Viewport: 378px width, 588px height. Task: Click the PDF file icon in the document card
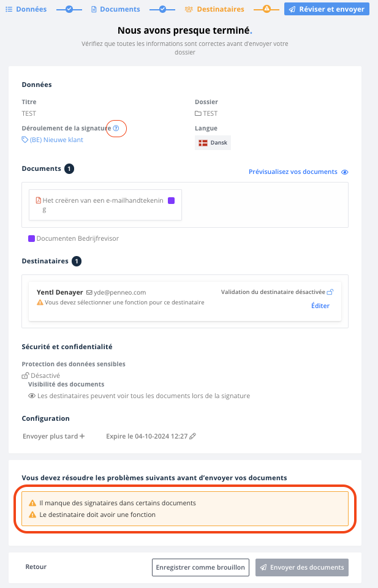[x=38, y=200]
